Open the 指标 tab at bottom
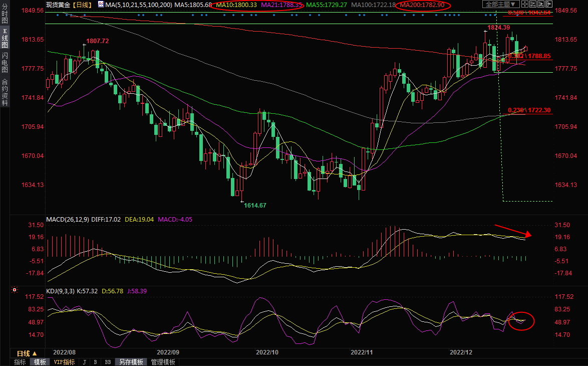588x366 pixels. (x=20, y=362)
